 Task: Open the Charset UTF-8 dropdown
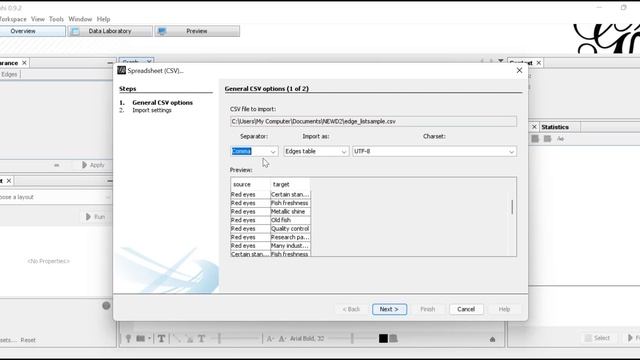pos(435,151)
